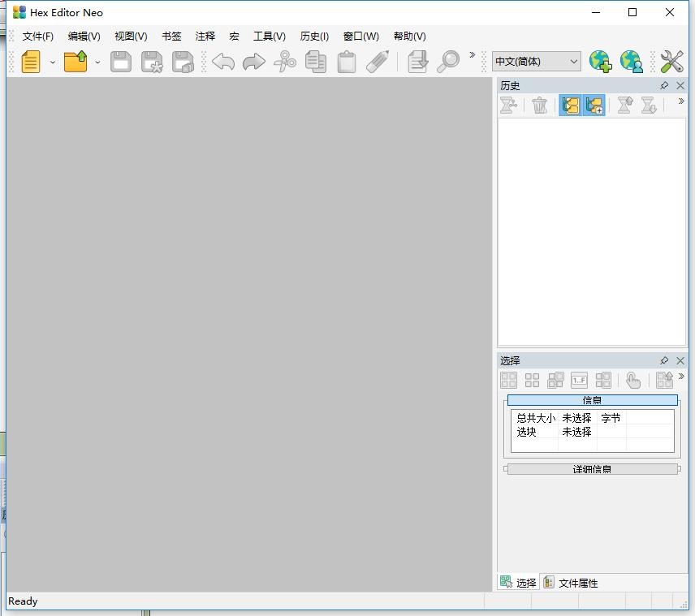Click the globe with plus icon

(601, 61)
